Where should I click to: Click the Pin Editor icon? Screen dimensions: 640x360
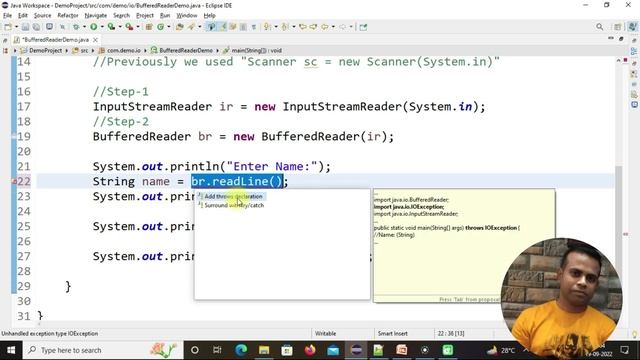click(363, 27)
